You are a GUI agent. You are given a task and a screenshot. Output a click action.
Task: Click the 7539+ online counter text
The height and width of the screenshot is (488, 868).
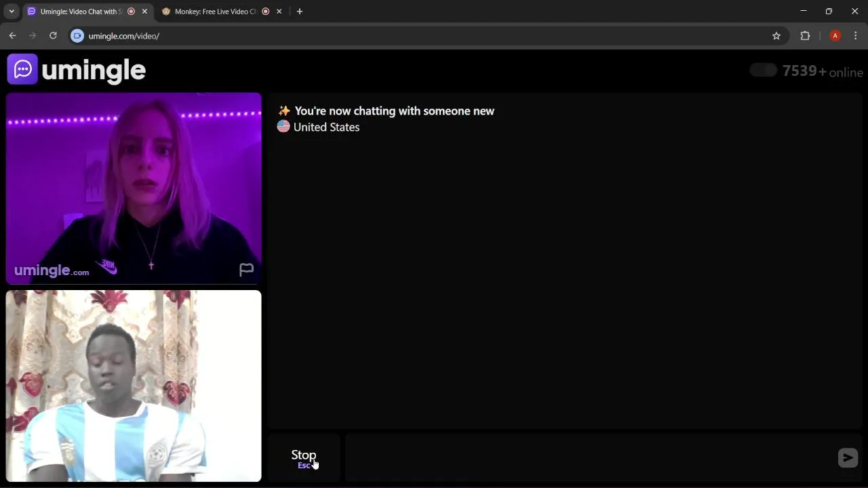point(823,71)
